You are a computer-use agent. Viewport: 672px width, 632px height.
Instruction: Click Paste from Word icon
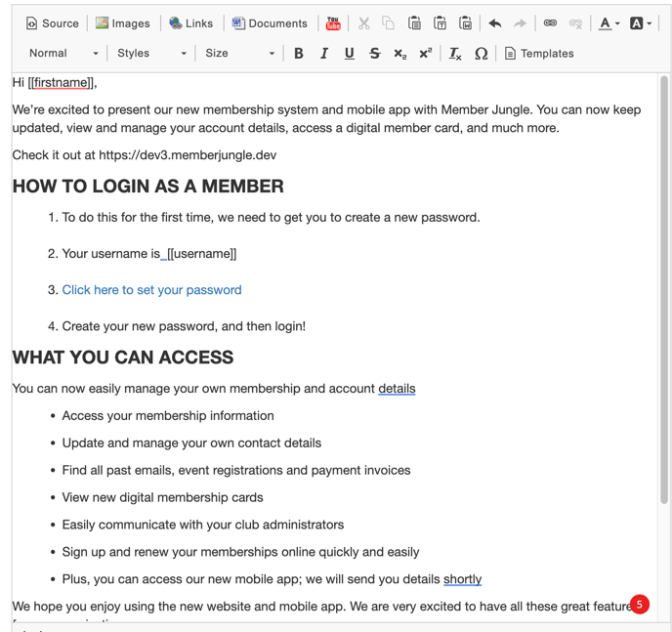coord(466,23)
